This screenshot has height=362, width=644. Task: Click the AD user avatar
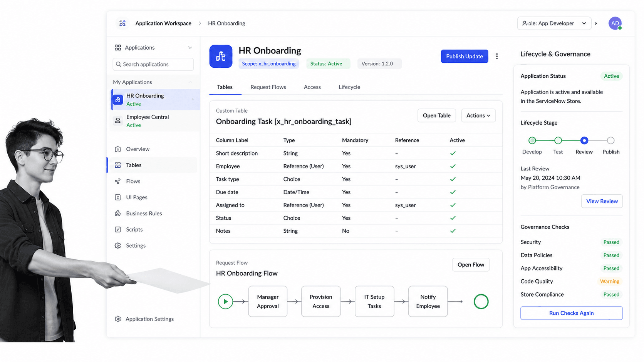click(x=615, y=23)
